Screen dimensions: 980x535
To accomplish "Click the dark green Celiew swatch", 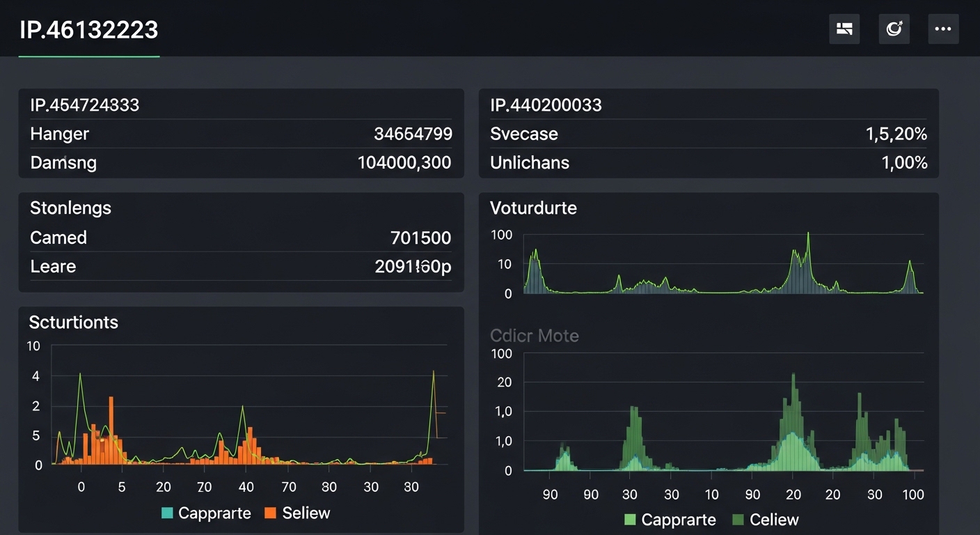I will pyautogui.click(x=738, y=520).
